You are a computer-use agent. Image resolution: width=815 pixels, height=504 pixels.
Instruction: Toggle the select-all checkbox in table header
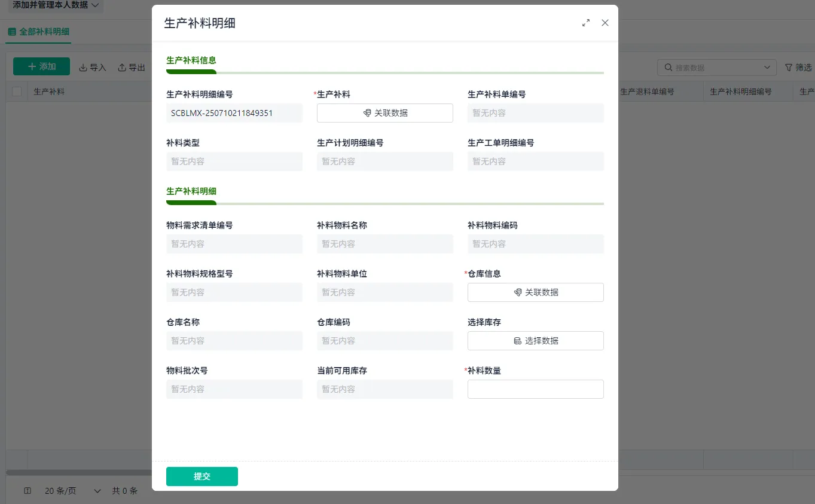coord(17,91)
